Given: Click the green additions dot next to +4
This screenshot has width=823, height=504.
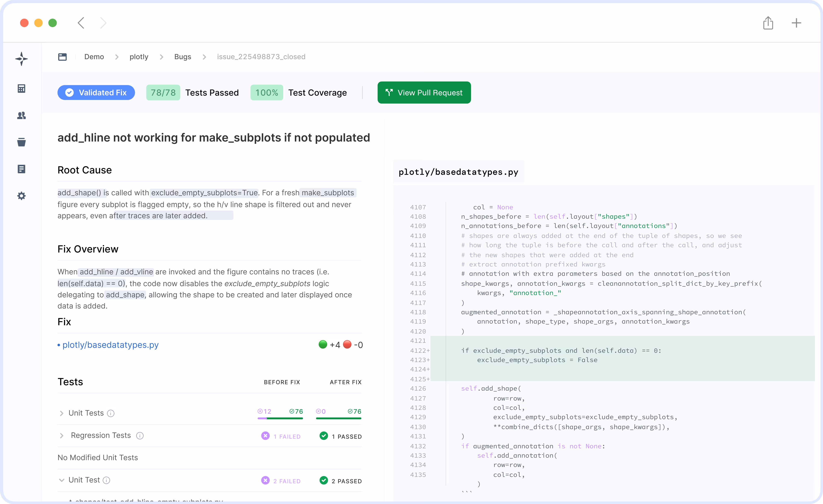Looking at the screenshot, I should click(x=323, y=344).
